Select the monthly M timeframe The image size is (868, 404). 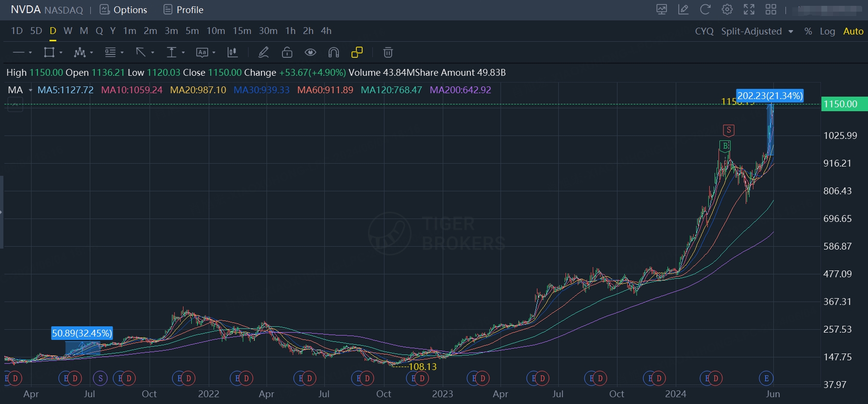coord(84,31)
